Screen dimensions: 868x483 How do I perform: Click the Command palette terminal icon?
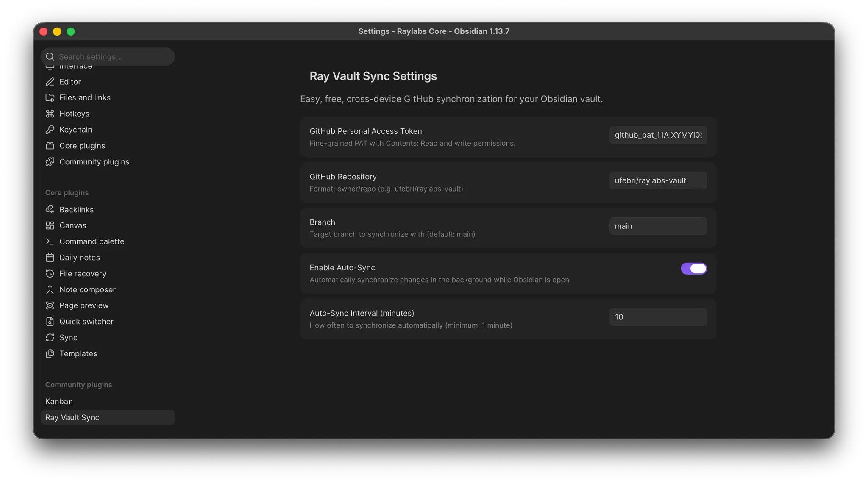tap(50, 241)
